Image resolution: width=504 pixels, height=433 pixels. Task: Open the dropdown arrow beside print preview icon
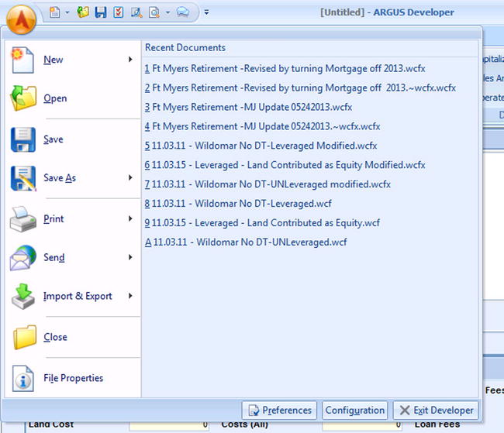pos(167,13)
